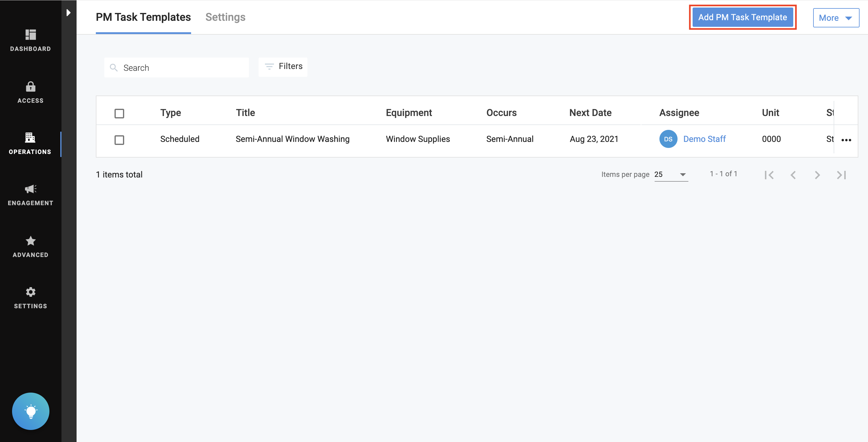Viewport: 868px width, 442px height.
Task: Click the lightbulb help button
Action: (x=31, y=411)
